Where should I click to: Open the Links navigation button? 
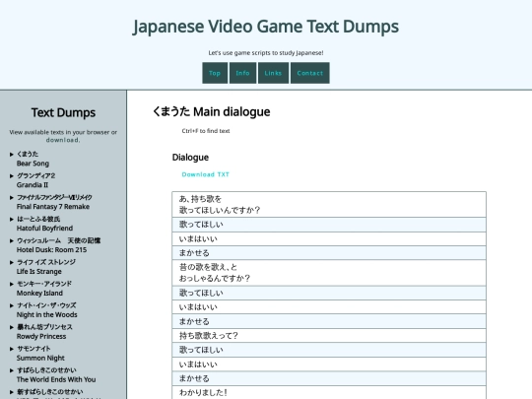[x=273, y=73]
